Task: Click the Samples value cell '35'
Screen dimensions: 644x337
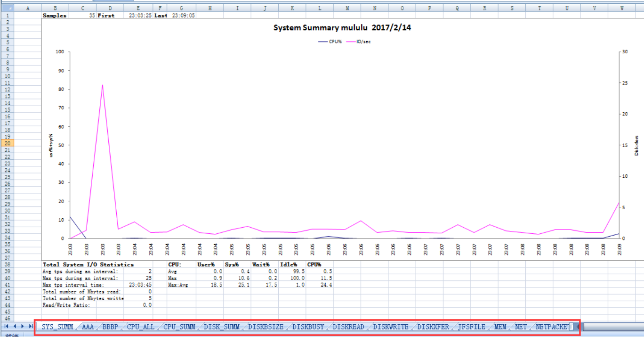Action: (82, 15)
